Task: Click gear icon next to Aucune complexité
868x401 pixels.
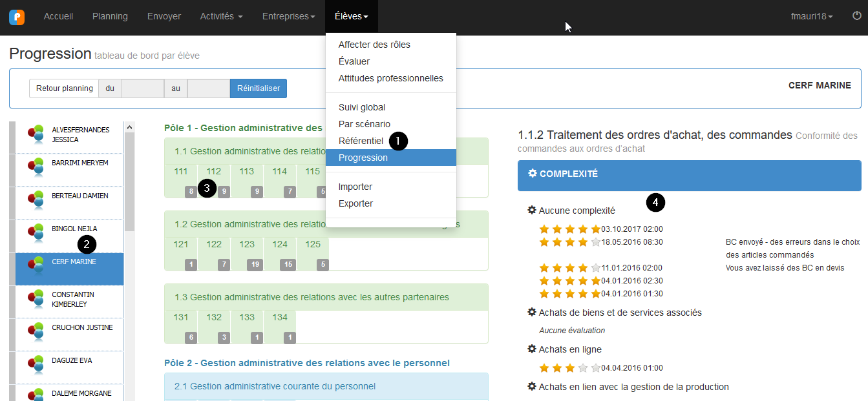Action: [x=532, y=210]
